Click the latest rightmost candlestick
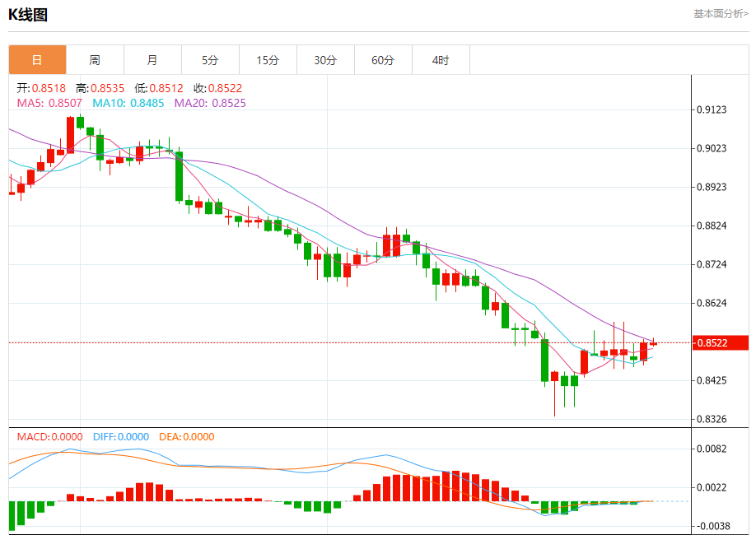The height and width of the screenshot is (535, 756). 653,342
